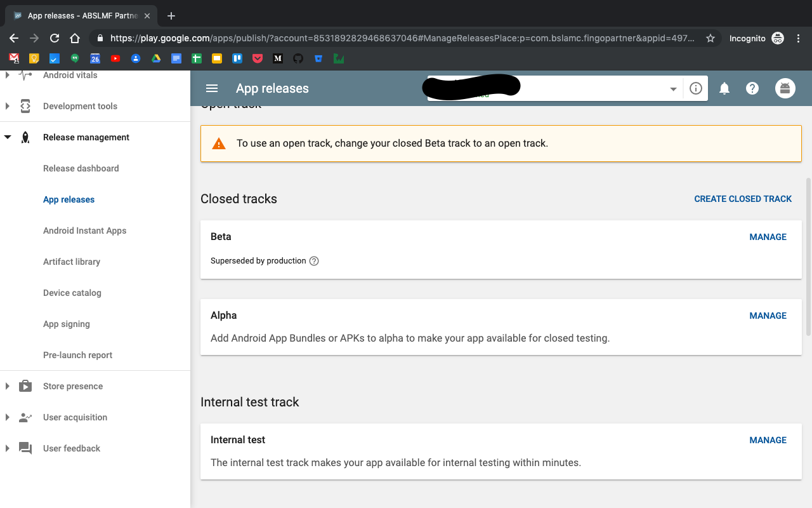Open the Google Tasks checkmark bookmark
The image size is (812, 508).
tap(55, 58)
